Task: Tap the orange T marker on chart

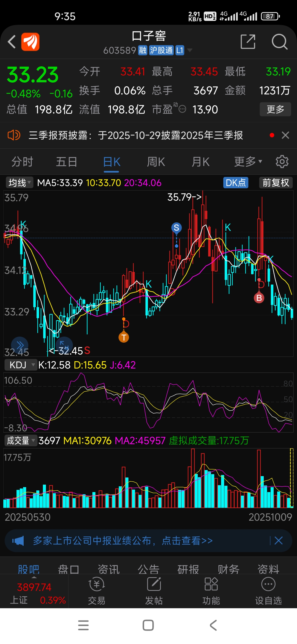Action: point(124,337)
